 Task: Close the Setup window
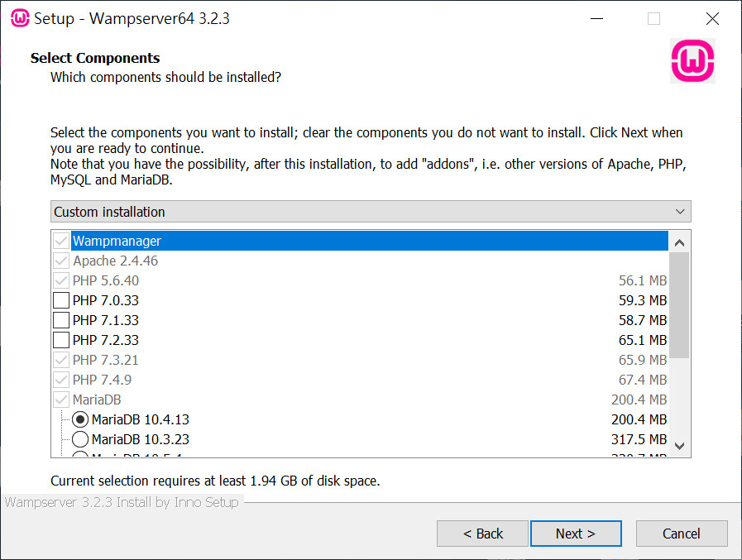[712, 18]
